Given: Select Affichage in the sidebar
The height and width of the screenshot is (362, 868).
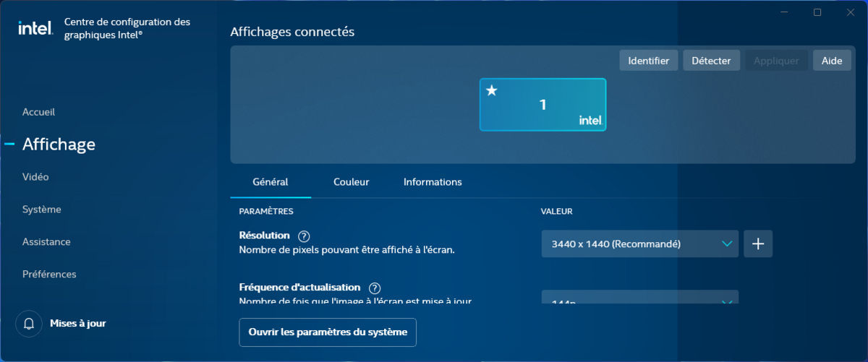Looking at the screenshot, I should coord(59,145).
